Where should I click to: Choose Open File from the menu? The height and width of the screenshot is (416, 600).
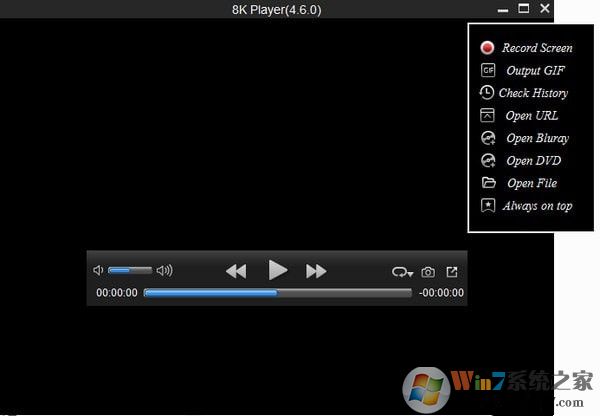tap(532, 183)
